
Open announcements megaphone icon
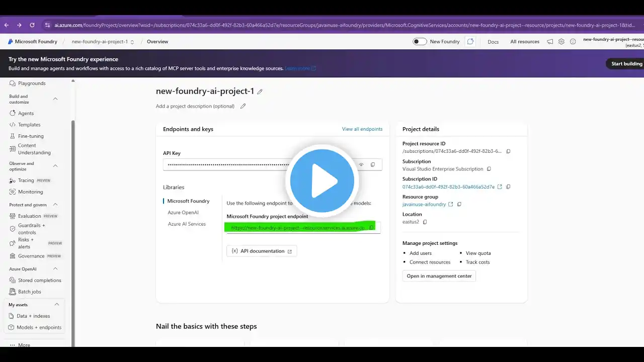click(x=550, y=42)
